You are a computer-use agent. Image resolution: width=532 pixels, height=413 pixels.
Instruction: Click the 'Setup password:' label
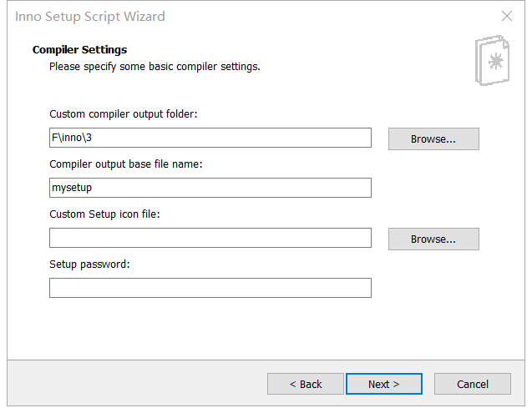[89, 264]
